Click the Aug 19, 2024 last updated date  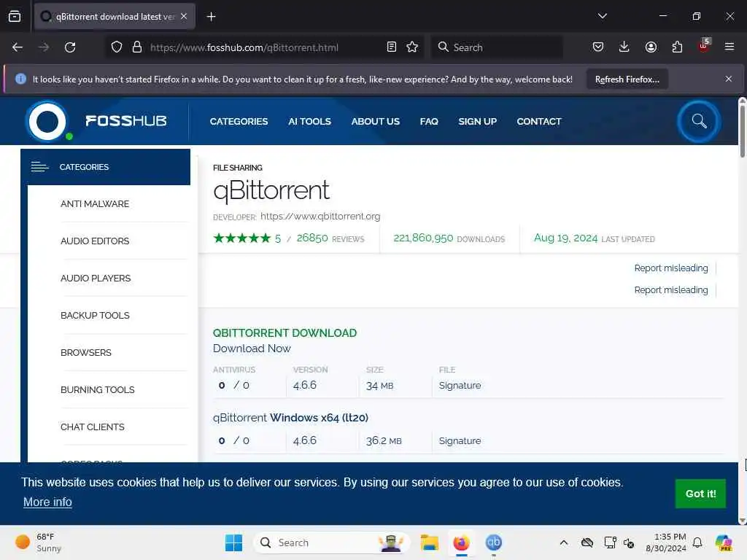pos(565,238)
